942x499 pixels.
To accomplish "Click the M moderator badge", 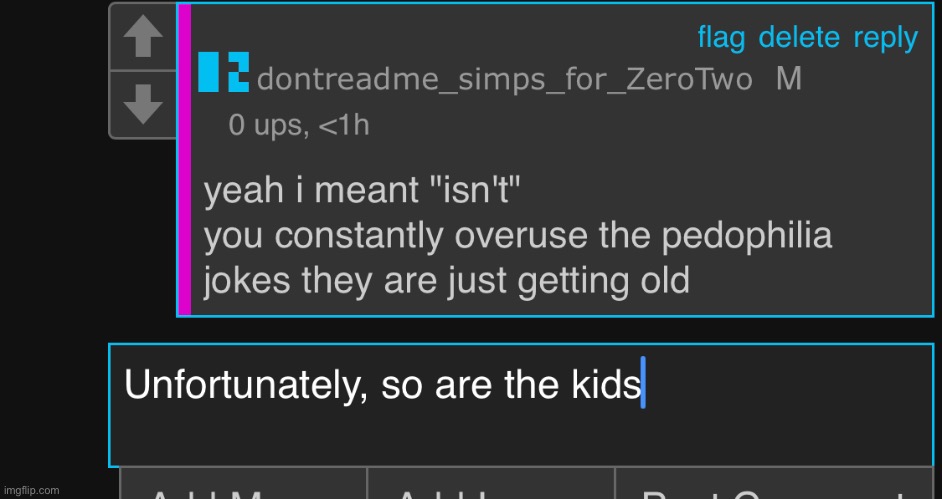I will pos(789,79).
